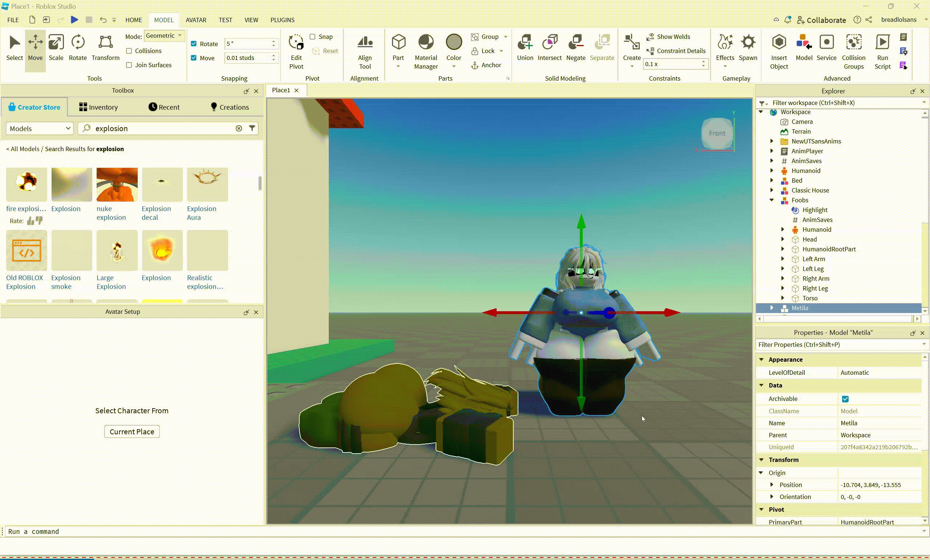Click the Collaborate button

[822, 20]
